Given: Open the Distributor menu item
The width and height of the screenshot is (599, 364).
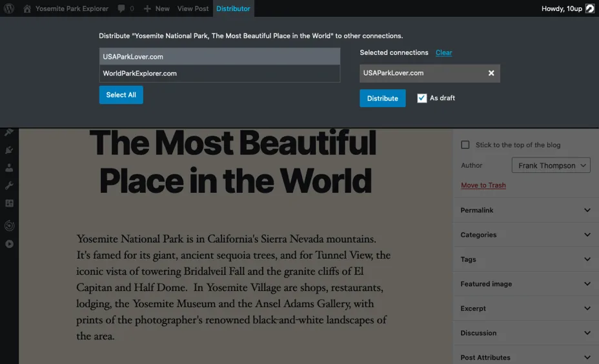Looking at the screenshot, I should [233, 8].
